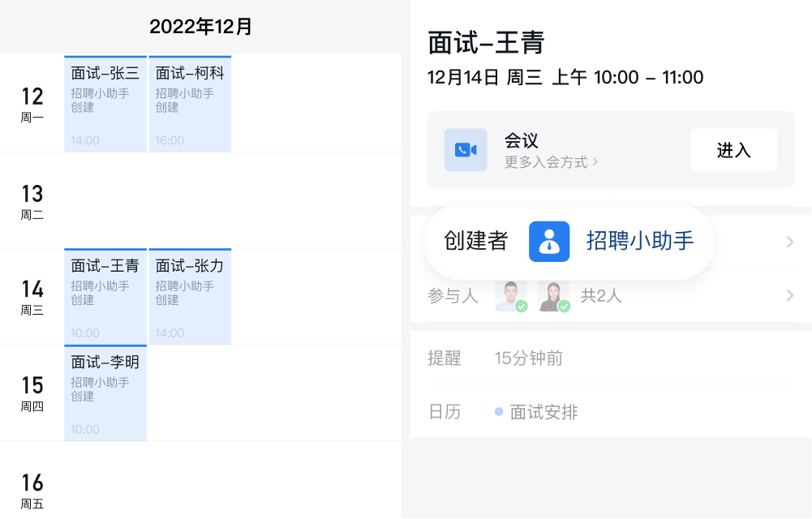
Task: Expand the 创建者 row chevron
Action: pyautogui.click(x=792, y=242)
